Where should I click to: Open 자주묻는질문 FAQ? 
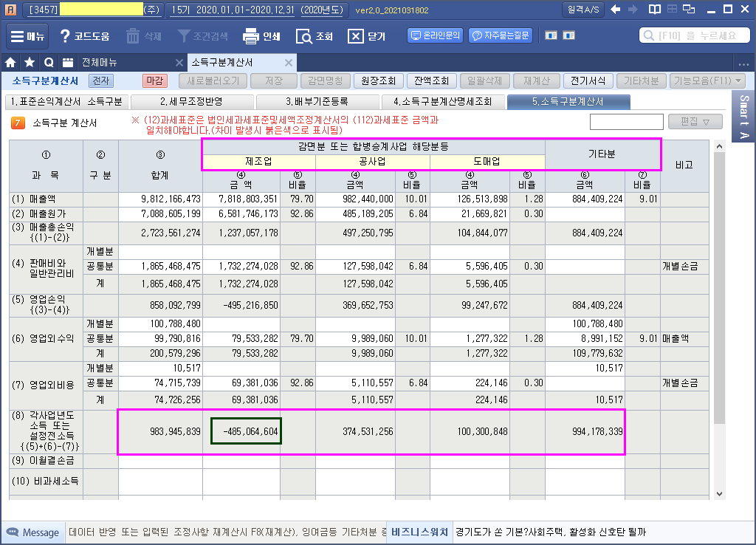click(x=501, y=35)
